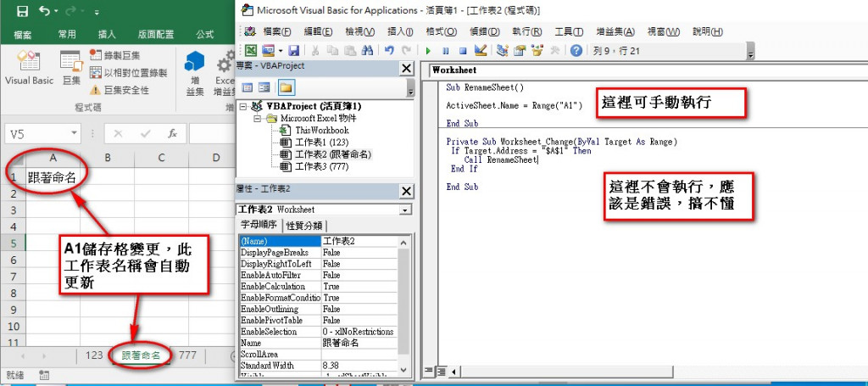Collapse VBAProject (活頁簿1) tree node

(x=243, y=106)
